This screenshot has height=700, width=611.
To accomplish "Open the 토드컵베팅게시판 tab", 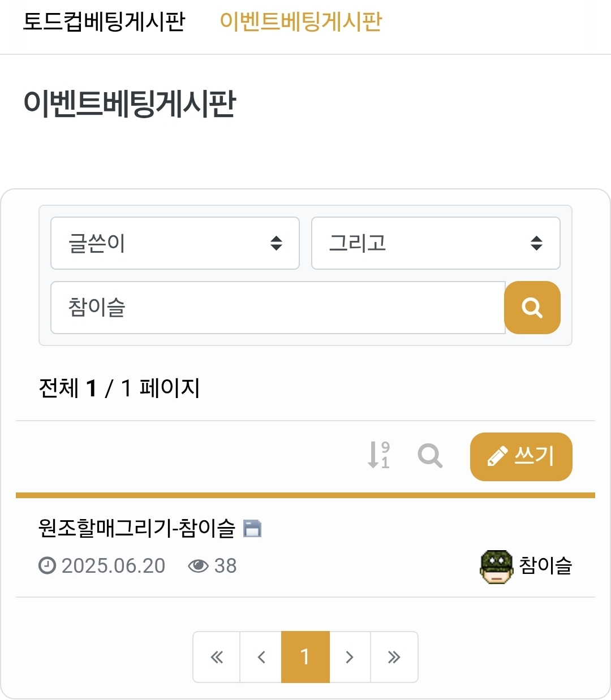I will pos(104,22).
